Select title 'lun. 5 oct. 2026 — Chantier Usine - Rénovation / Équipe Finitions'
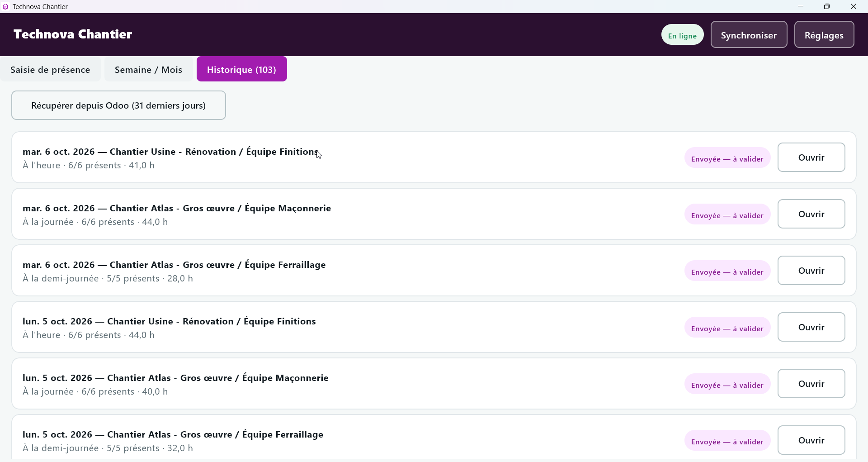This screenshot has width=868, height=462. click(169, 321)
